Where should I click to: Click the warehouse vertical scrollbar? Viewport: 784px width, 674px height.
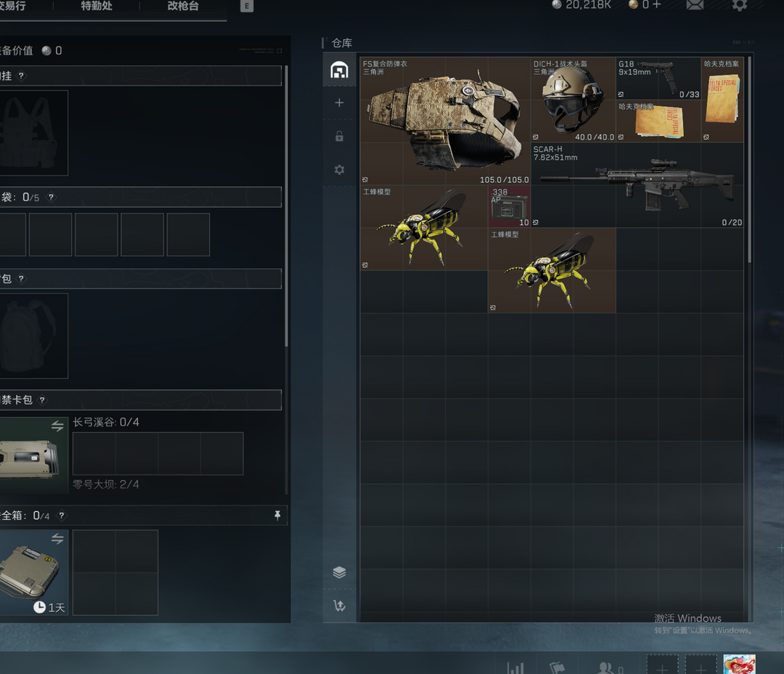749,160
